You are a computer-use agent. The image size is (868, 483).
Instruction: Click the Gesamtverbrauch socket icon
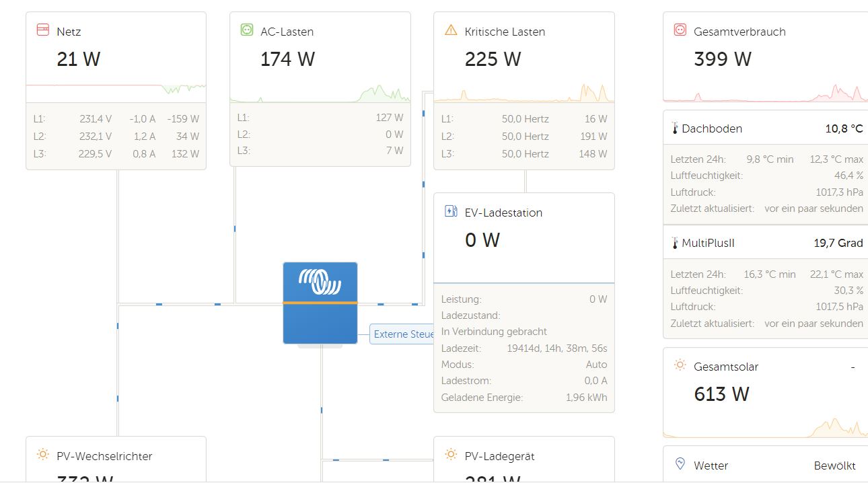[680, 30]
